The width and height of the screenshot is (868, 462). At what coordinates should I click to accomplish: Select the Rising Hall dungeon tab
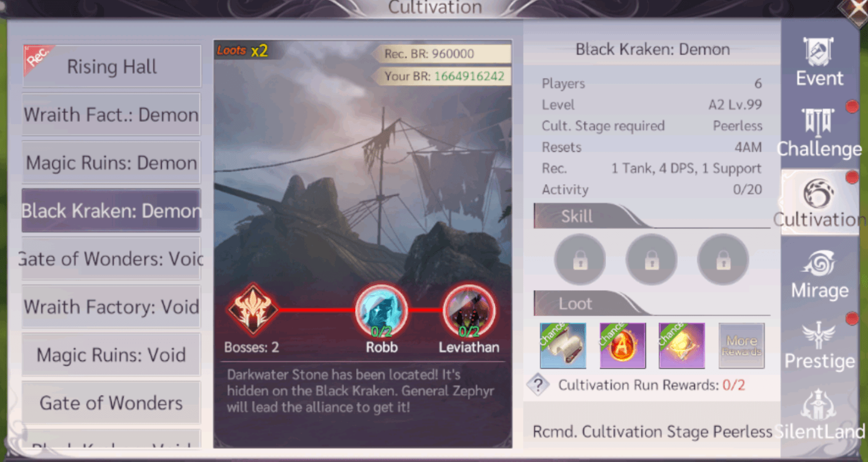tap(111, 66)
